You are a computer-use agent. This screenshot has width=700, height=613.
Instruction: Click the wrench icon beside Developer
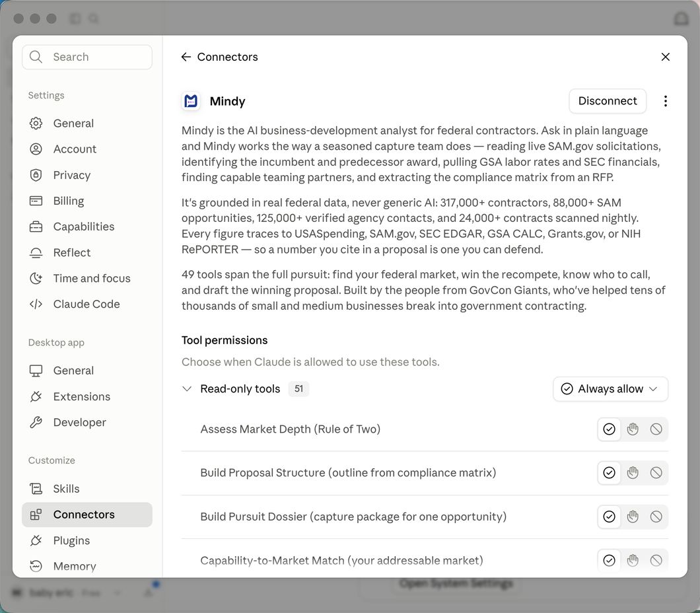tap(36, 422)
